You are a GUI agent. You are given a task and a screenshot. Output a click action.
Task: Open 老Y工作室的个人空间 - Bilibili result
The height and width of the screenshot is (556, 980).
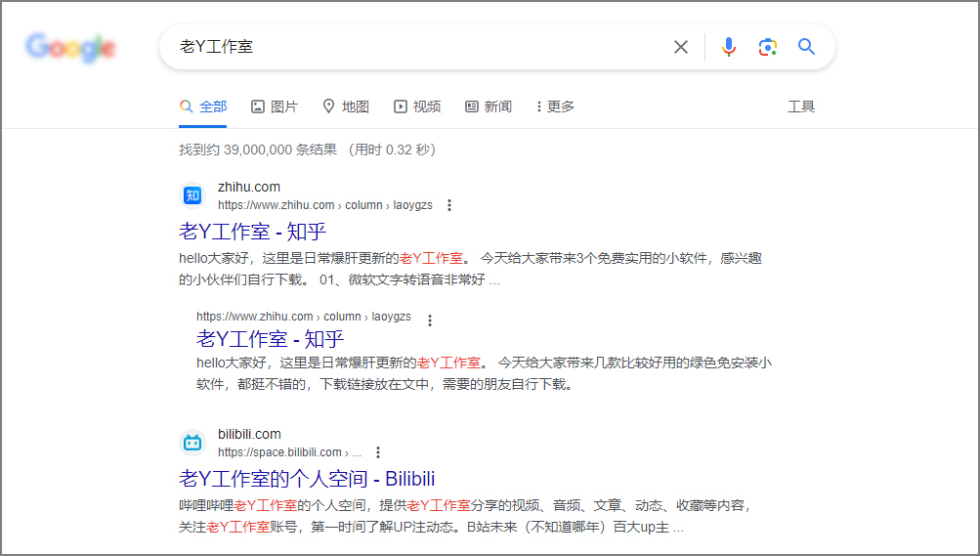point(307,479)
